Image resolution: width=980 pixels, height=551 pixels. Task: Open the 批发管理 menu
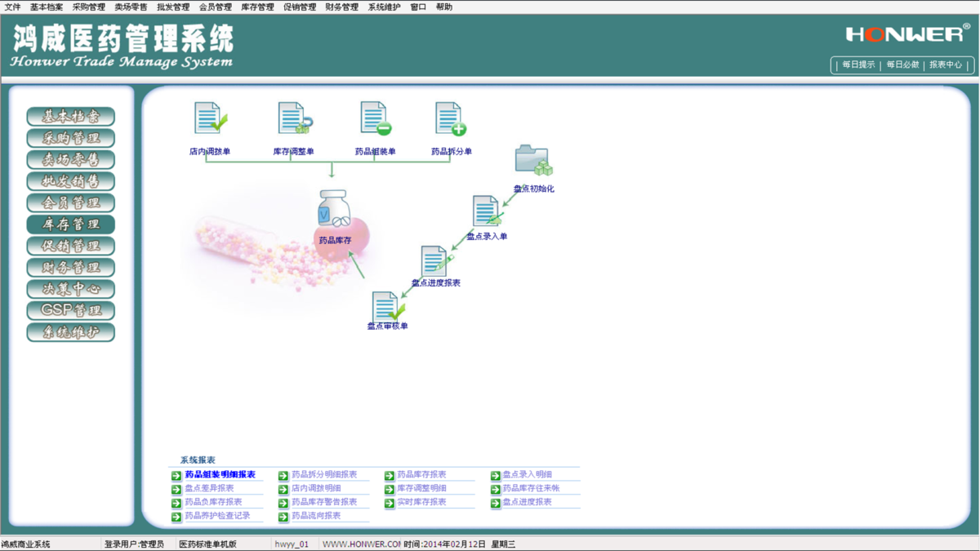pos(173,7)
